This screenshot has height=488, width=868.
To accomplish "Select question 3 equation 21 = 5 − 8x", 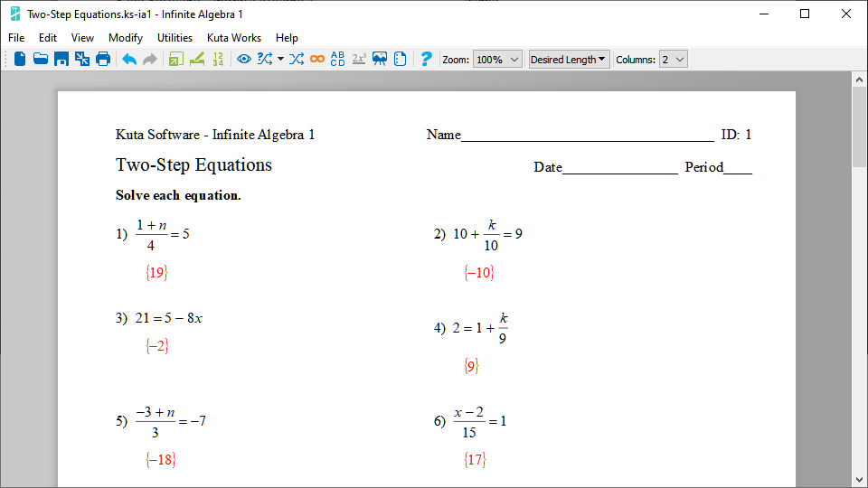I will [169, 318].
